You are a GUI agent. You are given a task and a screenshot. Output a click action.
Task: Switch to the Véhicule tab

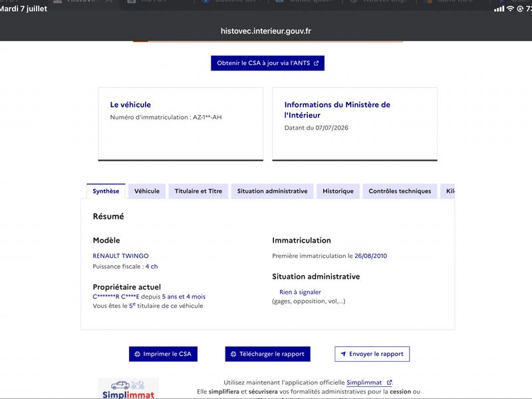tap(147, 191)
